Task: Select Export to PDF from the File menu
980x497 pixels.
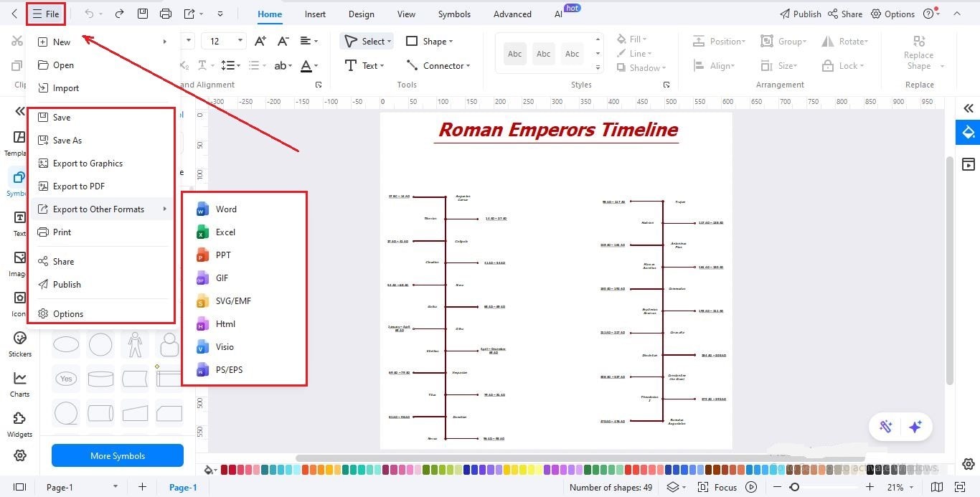Action: 79,186
